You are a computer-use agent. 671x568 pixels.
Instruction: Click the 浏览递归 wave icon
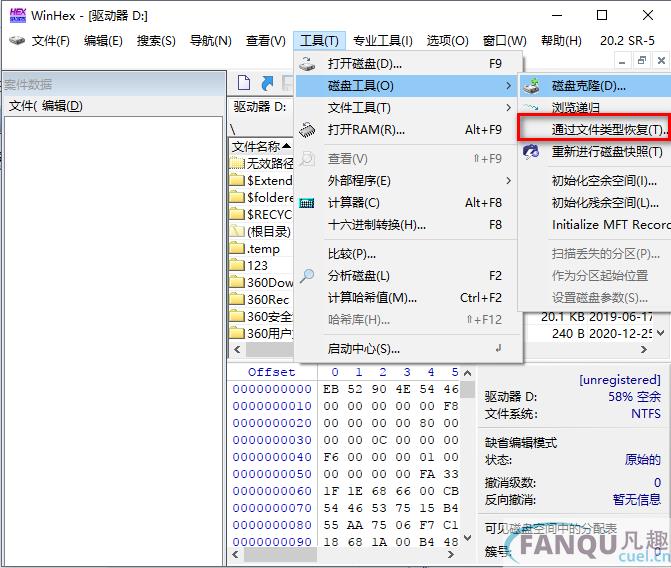(531, 107)
